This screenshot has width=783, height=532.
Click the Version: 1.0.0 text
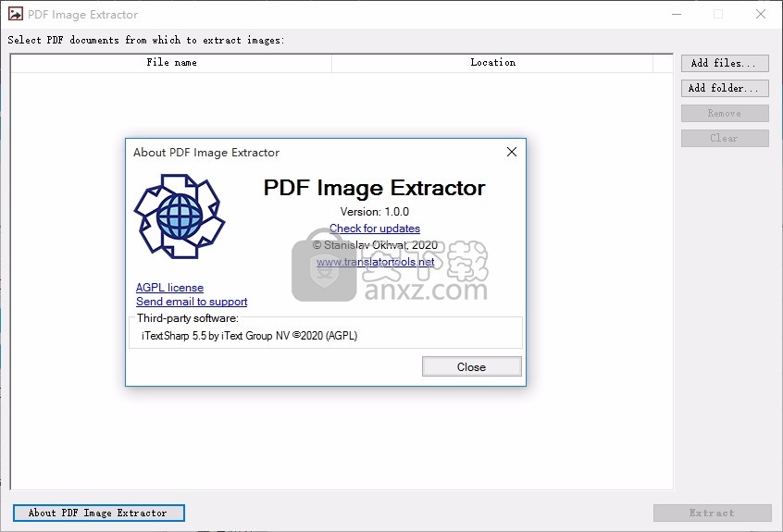[x=375, y=212]
